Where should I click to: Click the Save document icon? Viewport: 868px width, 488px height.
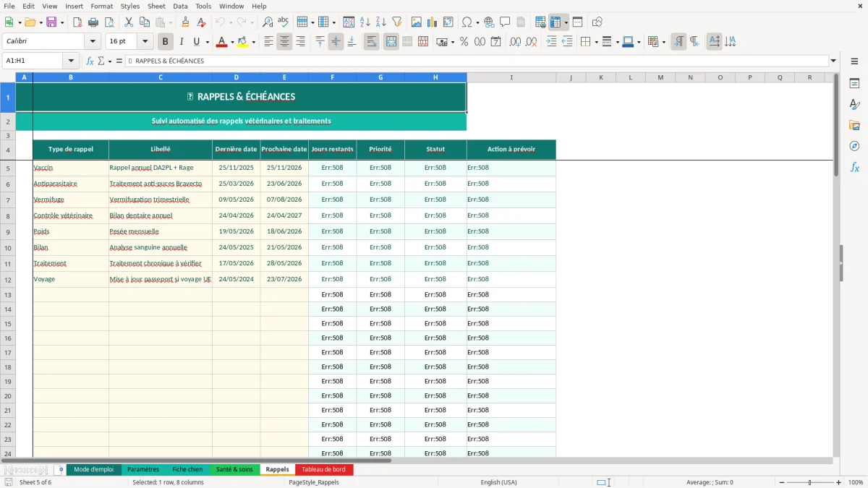(x=51, y=22)
